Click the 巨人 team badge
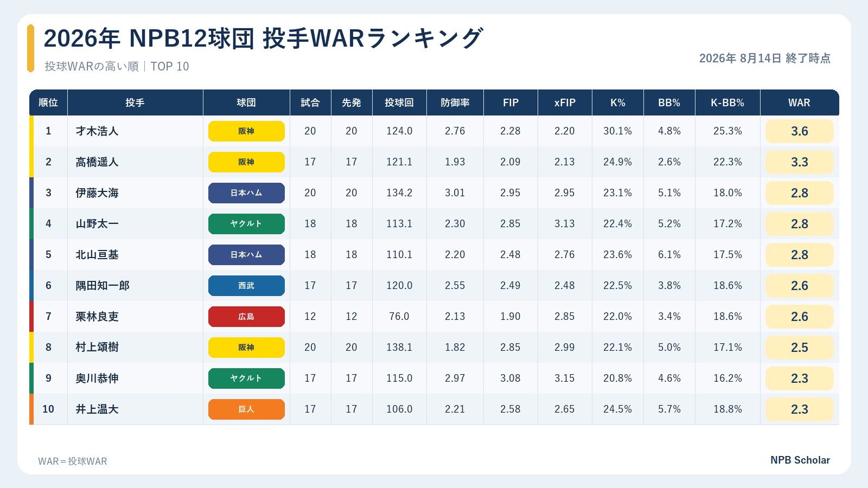Screen dimensions: 868x488 [246, 409]
